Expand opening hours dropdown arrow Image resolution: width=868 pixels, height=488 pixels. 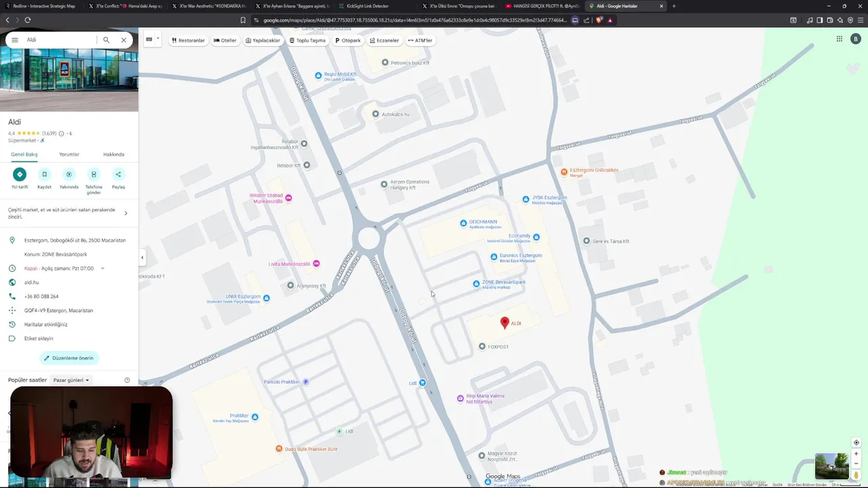(102, 268)
